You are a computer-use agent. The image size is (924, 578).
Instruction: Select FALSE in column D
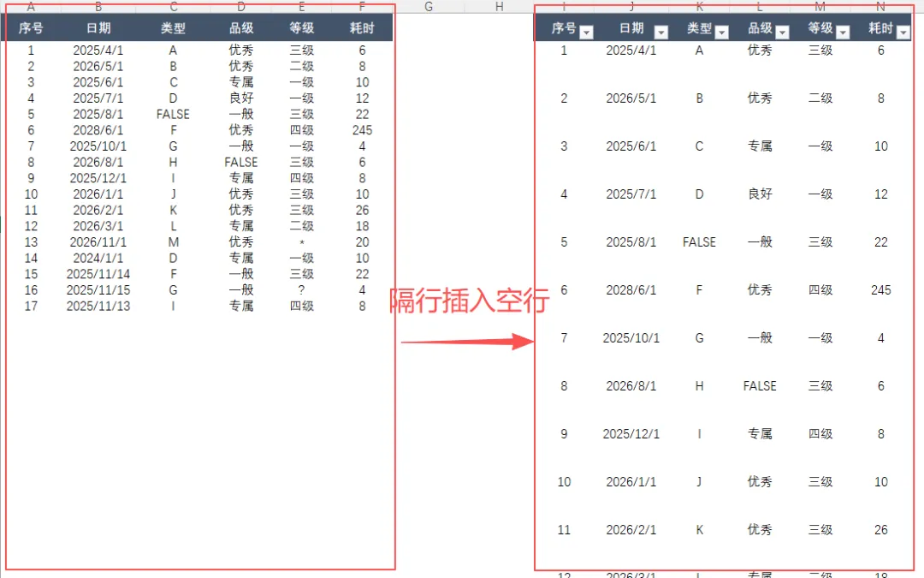tap(241, 162)
